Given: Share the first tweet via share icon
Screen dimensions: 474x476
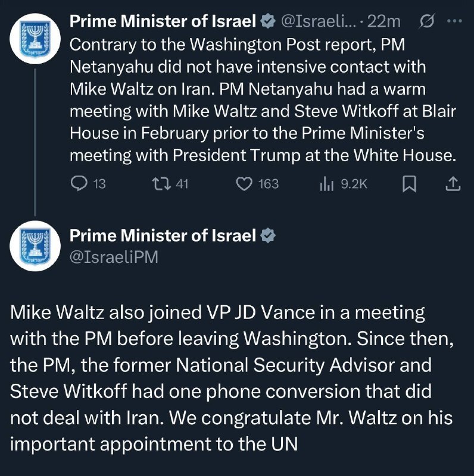Looking at the screenshot, I should tap(453, 184).
